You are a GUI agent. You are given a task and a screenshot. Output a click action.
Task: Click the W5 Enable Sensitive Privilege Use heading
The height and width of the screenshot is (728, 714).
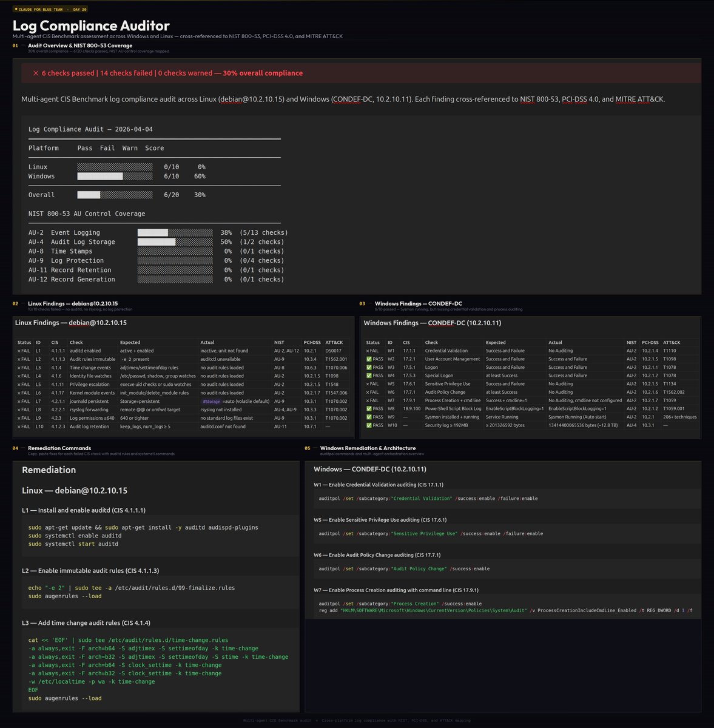[x=380, y=520]
